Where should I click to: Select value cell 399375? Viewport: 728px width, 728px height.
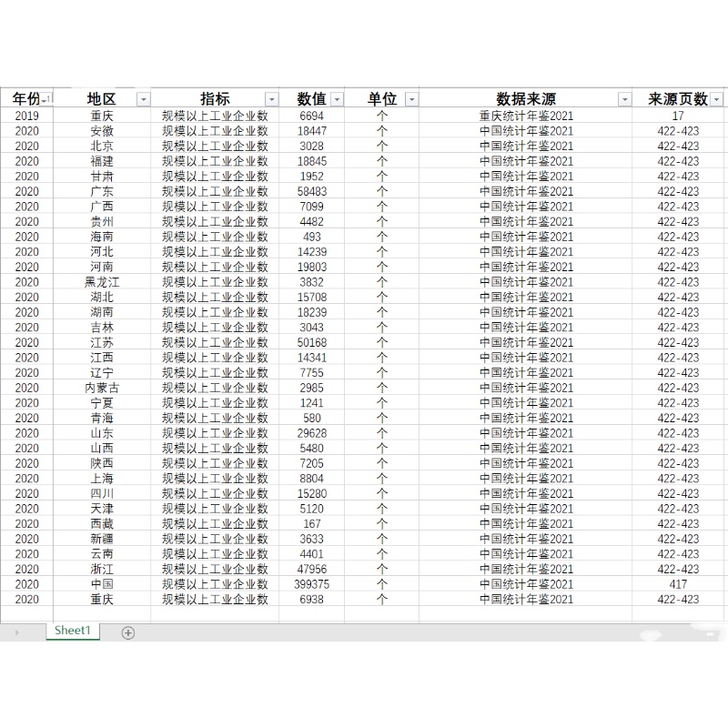[x=311, y=583]
